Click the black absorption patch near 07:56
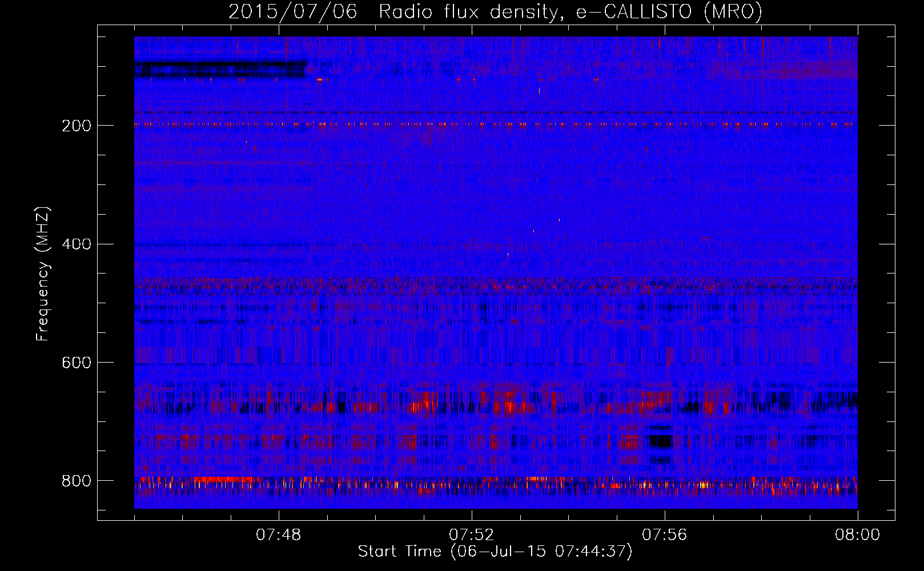 (x=661, y=441)
